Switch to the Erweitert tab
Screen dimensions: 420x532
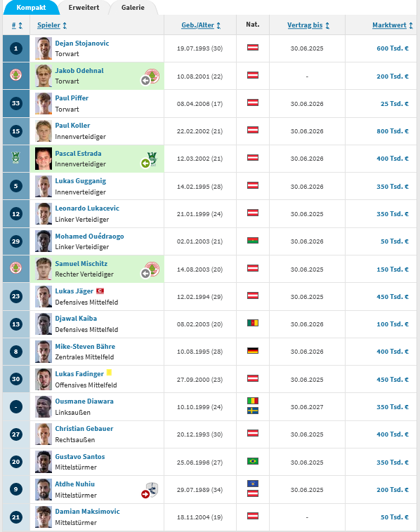[x=84, y=8]
